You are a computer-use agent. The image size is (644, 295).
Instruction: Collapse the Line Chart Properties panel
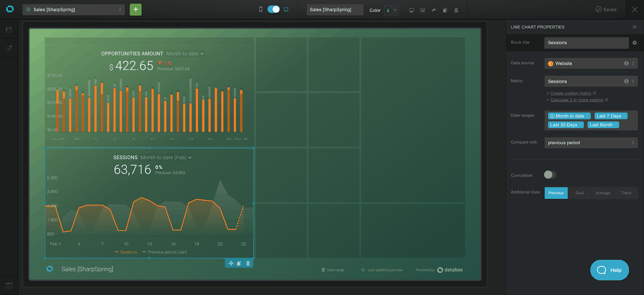coord(635,27)
